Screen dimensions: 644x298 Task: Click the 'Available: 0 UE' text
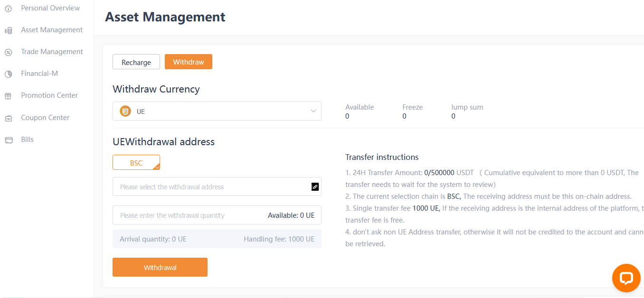tap(291, 215)
